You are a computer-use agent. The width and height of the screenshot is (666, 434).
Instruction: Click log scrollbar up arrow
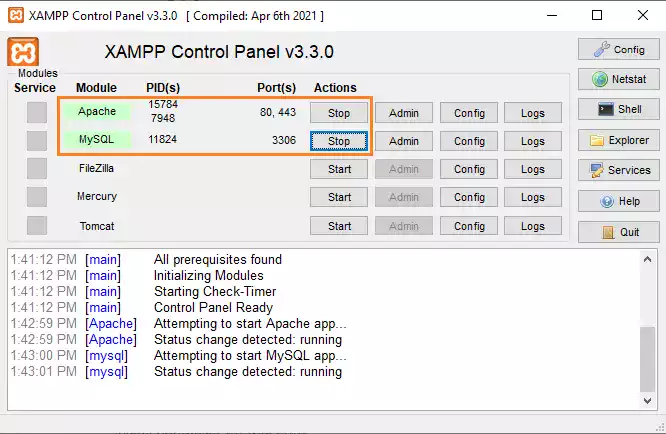647,259
